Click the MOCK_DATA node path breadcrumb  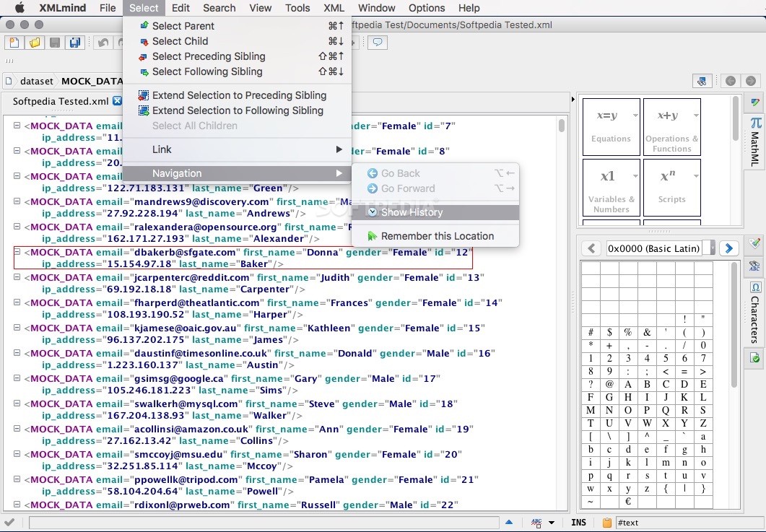click(92, 81)
